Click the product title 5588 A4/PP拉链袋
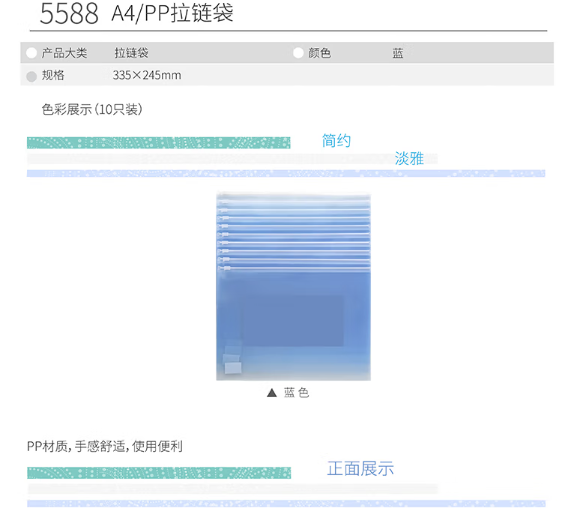 point(136,13)
